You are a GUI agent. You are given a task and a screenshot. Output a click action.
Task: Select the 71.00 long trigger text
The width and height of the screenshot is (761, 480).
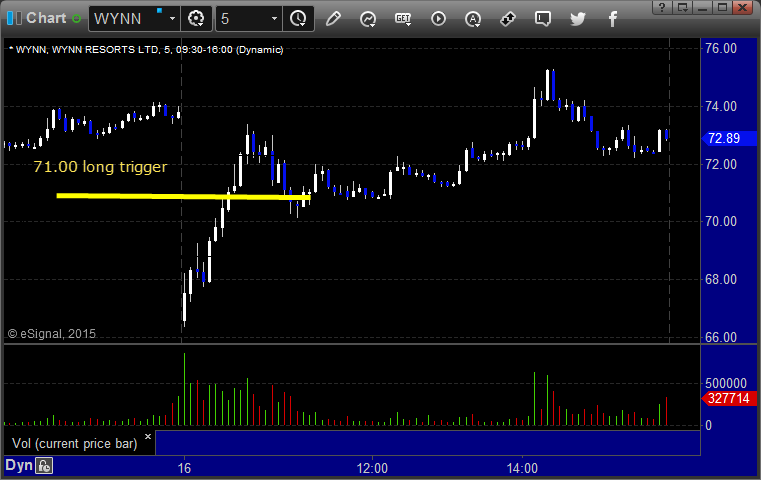pos(100,166)
